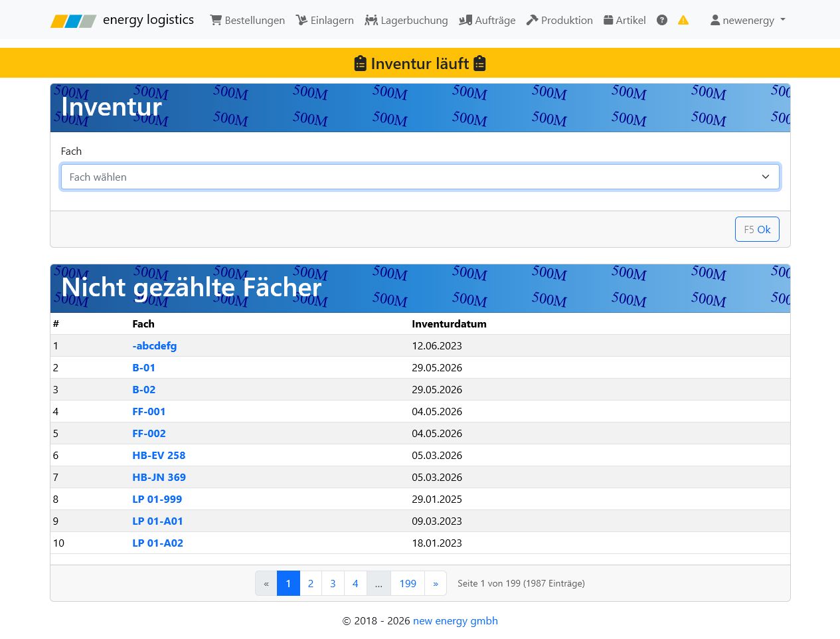
Task: Go to pagination page 2
Action: click(311, 583)
